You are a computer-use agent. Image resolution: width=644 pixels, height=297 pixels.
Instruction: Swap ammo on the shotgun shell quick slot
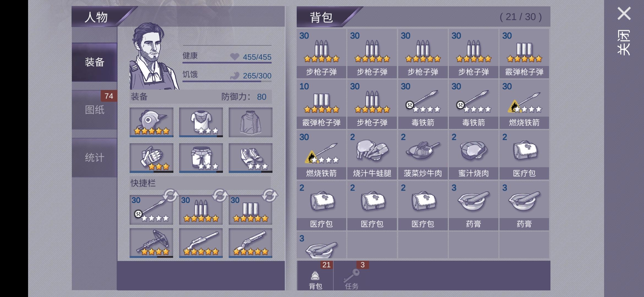[270, 196]
